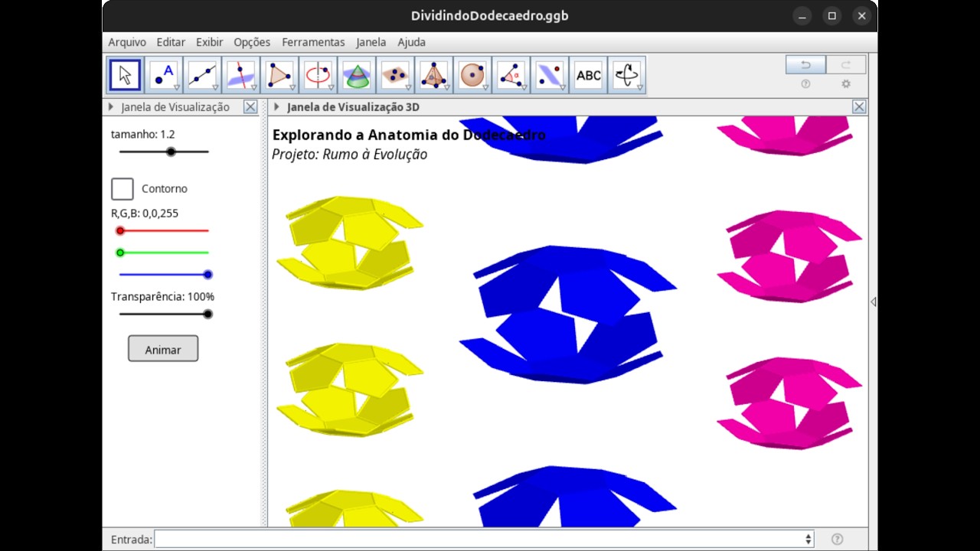This screenshot has height=551, width=980.
Task: Open the Exibir menu
Action: (x=210, y=42)
